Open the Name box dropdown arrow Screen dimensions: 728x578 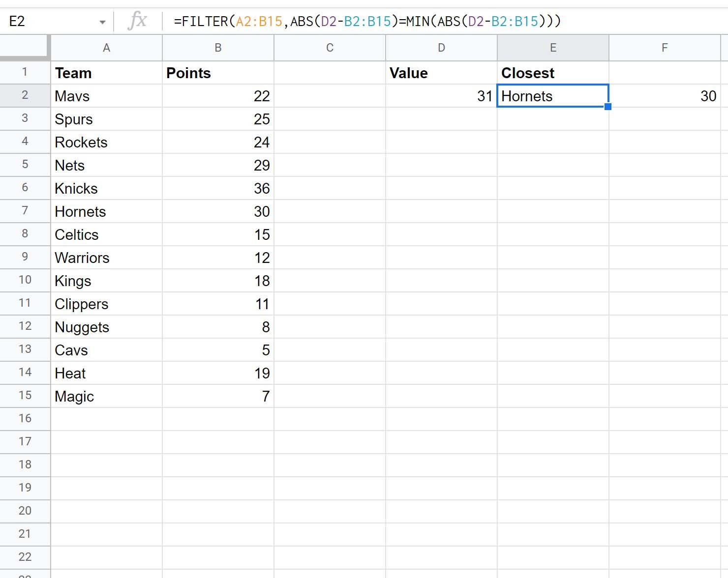(102, 22)
